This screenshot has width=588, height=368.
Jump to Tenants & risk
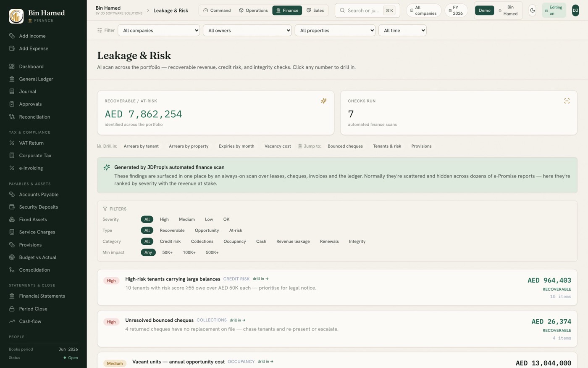[387, 146]
